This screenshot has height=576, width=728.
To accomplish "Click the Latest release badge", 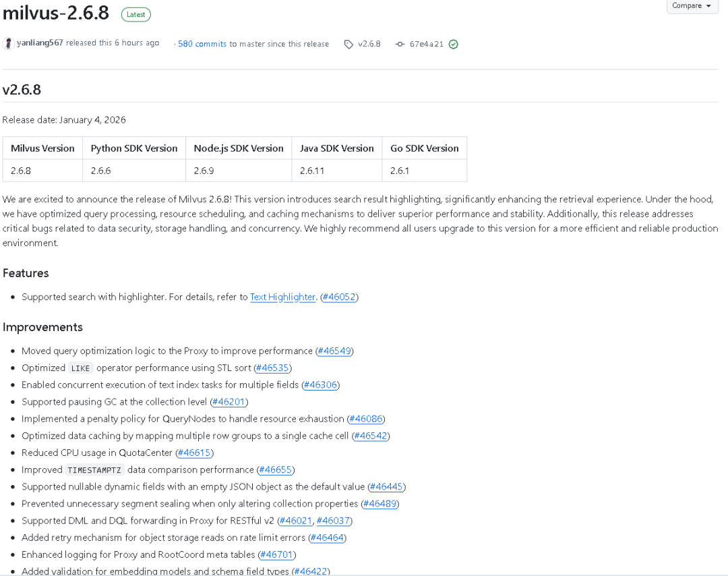I will coord(136,14).
